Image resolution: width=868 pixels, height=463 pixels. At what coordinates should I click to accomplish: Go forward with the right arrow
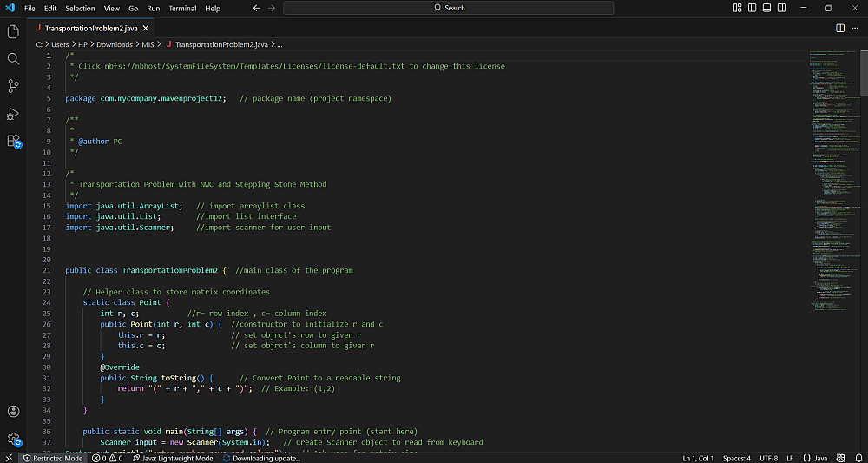pyautogui.click(x=271, y=9)
